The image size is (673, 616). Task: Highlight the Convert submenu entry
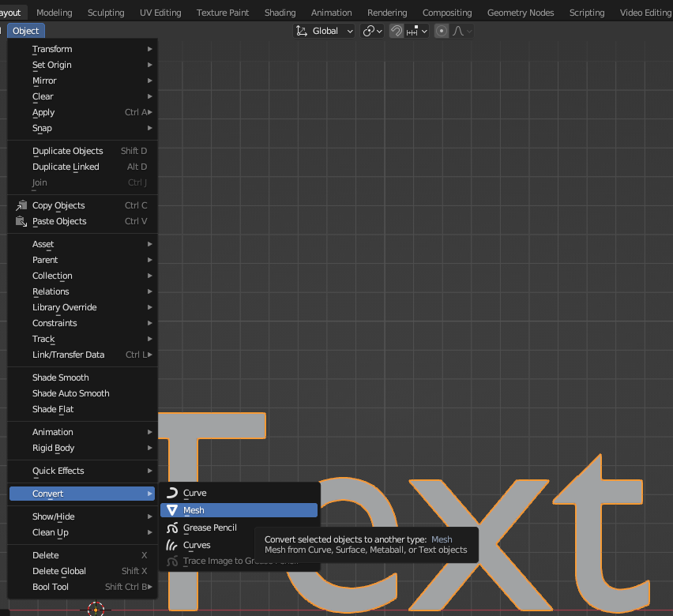pos(82,494)
